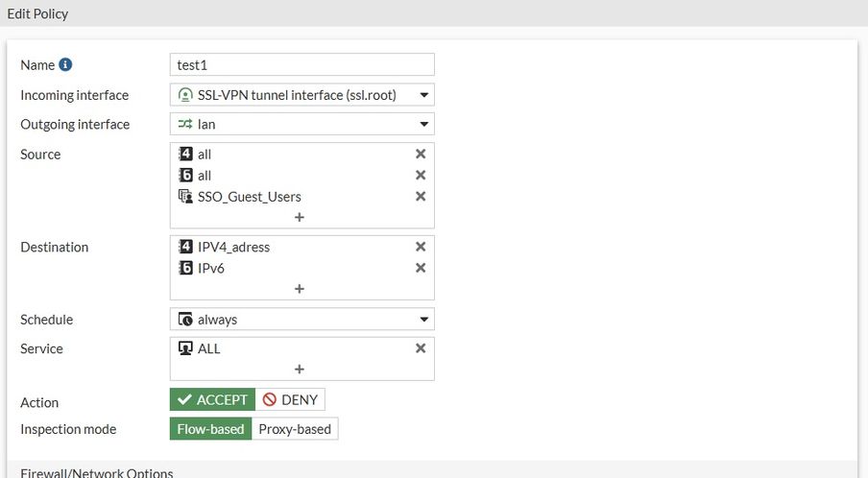Click the Name input field
The width and height of the screenshot is (868, 478).
click(x=301, y=65)
